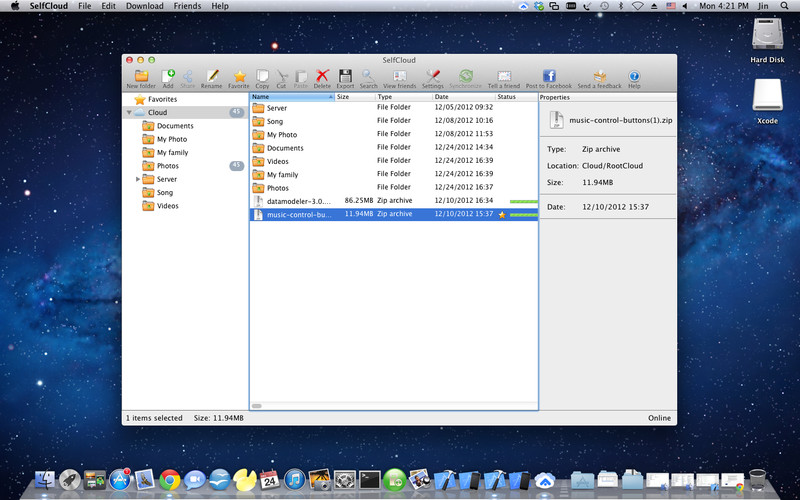The image size is (800, 500).
Task: Select the Song folder row in the file list
Action: coord(394,121)
